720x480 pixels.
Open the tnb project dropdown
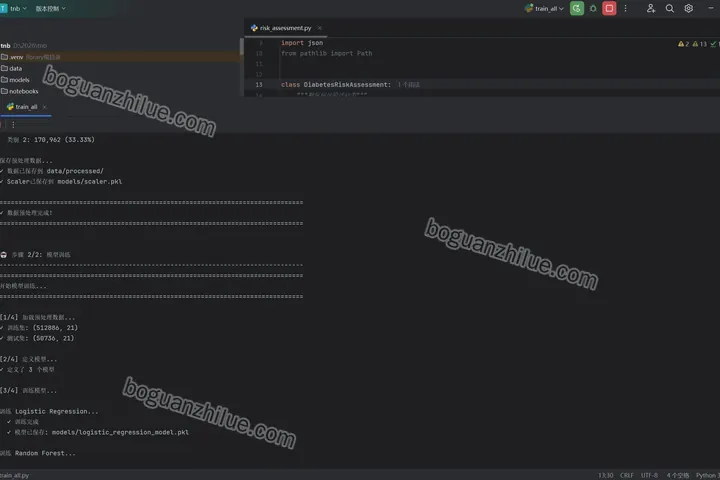(x=18, y=8)
